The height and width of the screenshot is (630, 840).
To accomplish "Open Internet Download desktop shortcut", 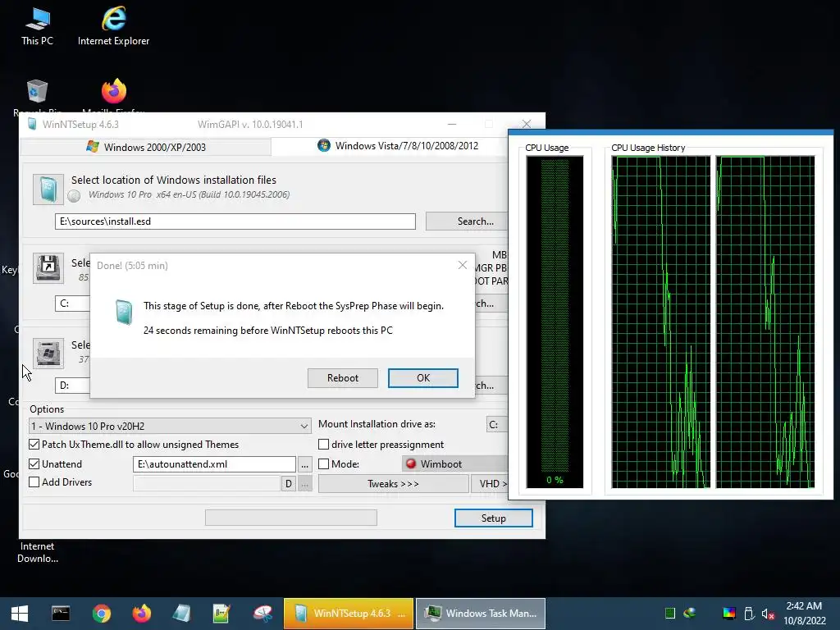I will tap(37, 552).
